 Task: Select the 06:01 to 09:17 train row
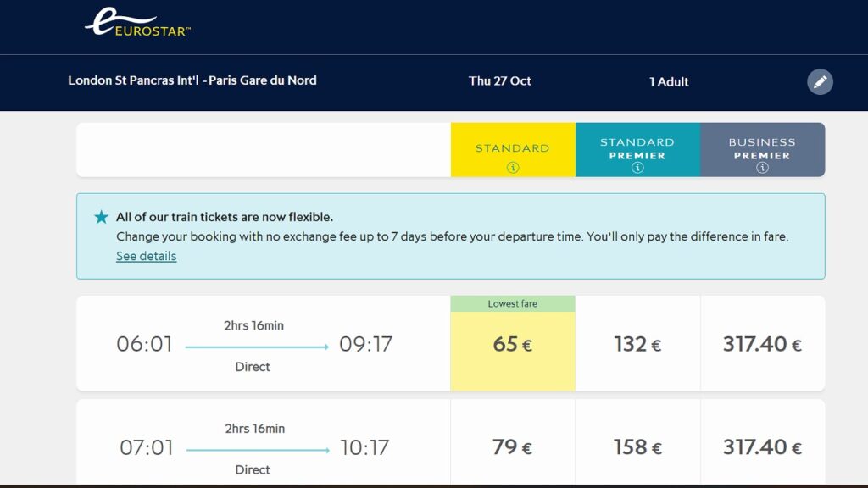pyautogui.click(x=264, y=344)
